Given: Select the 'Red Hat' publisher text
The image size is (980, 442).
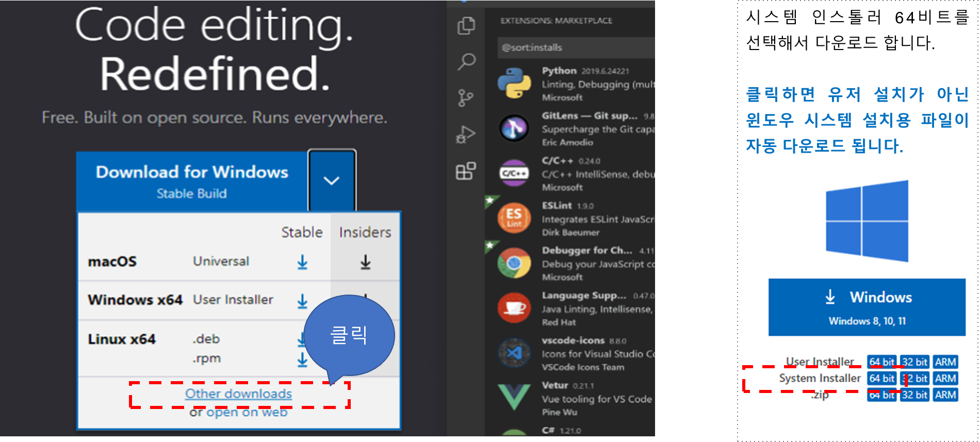Looking at the screenshot, I should [x=558, y=322].
